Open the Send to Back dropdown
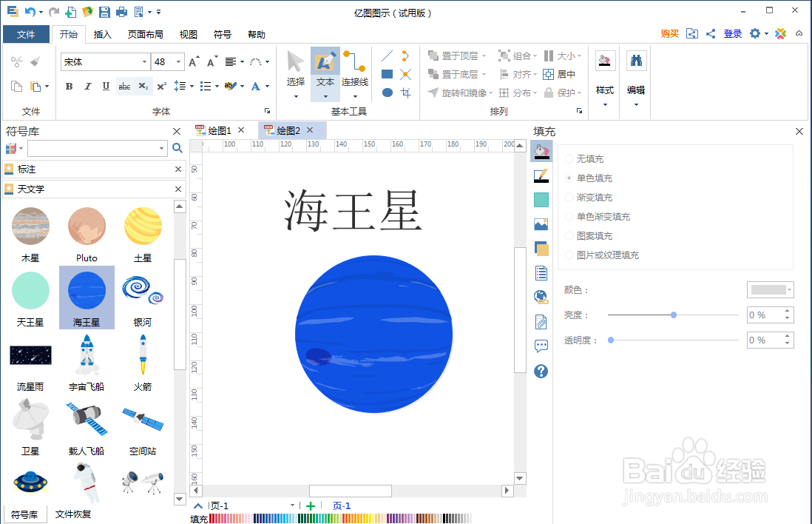This screenshot has width=812, height=524. point(484,75)
